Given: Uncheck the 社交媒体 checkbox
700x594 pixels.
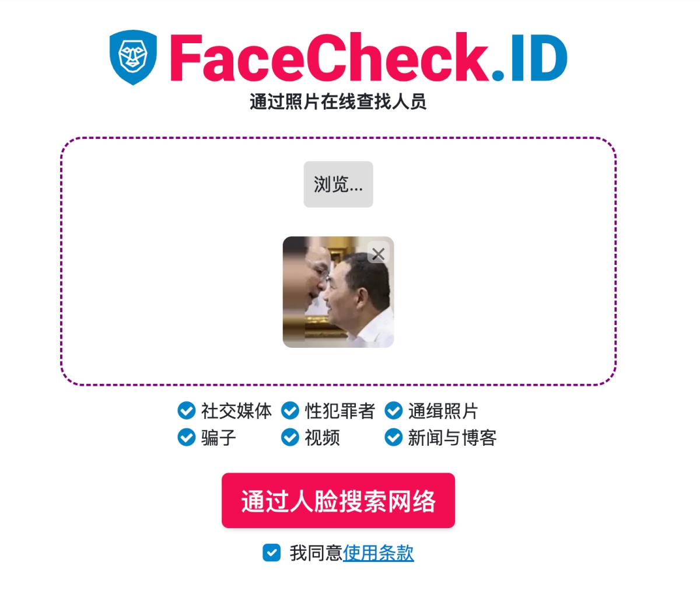Looking at the screenshot, I should click(x=186, y=411).
